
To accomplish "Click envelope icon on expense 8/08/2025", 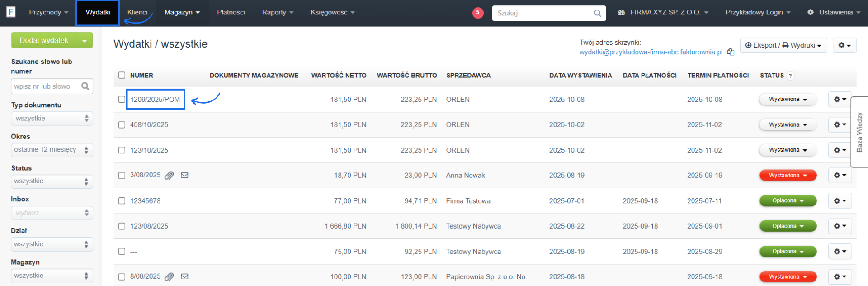I will pos(184,276).
